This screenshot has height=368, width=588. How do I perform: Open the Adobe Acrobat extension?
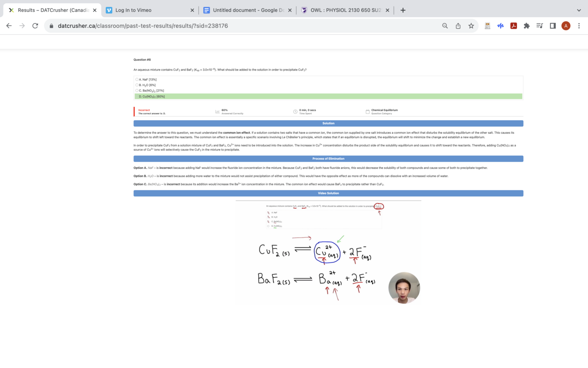(514, 26)
